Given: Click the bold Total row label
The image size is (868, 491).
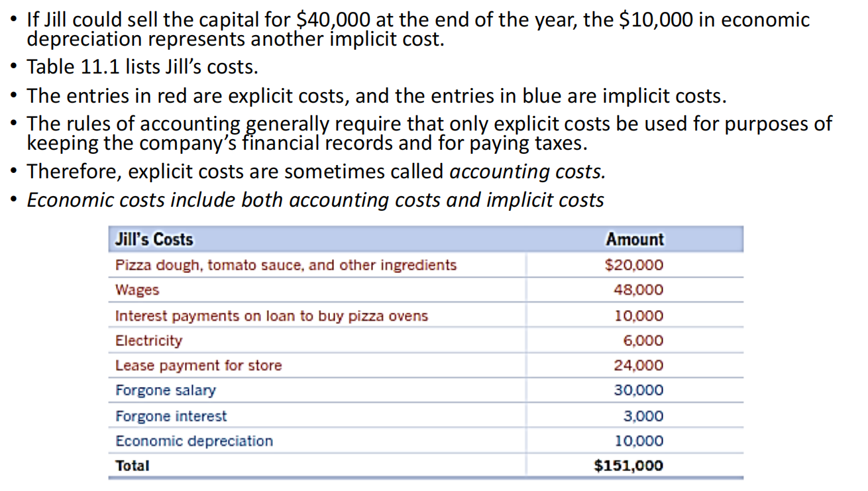Looking at the screenshot, I should (133, 465).
